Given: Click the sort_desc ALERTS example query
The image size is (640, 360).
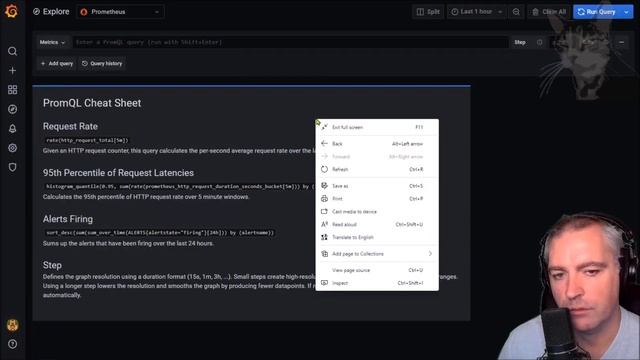Looking at the screenshot, I should tap(160, 233).
